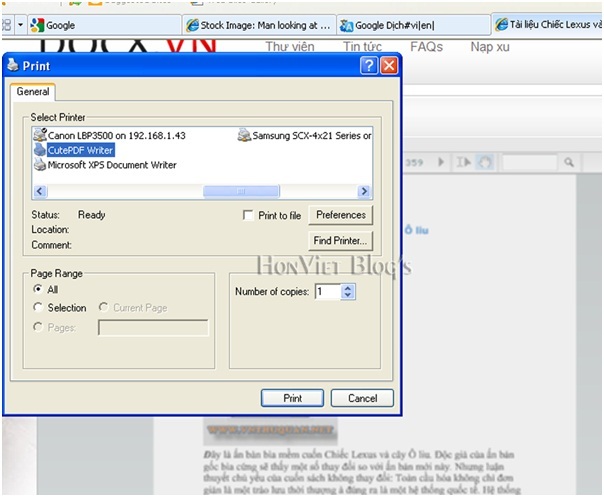Click the Canon LBP3500 on 192.168.1.43 name
The width and height of the screenshot is (604, 497).
(x=117, y=135)
